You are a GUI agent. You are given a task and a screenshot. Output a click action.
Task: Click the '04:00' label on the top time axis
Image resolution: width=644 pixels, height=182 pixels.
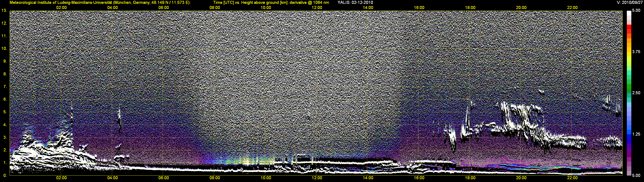point(112,8)
